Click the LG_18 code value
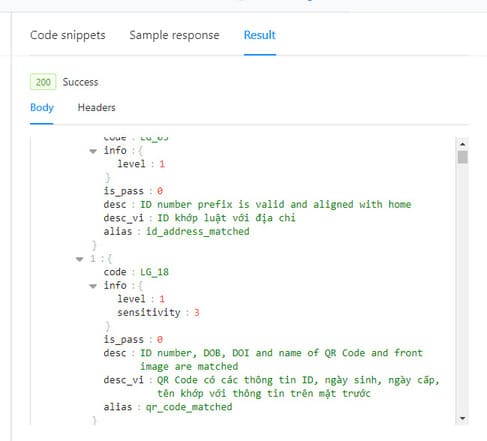The width and height of the screenshot is (487, 441). 154,272
